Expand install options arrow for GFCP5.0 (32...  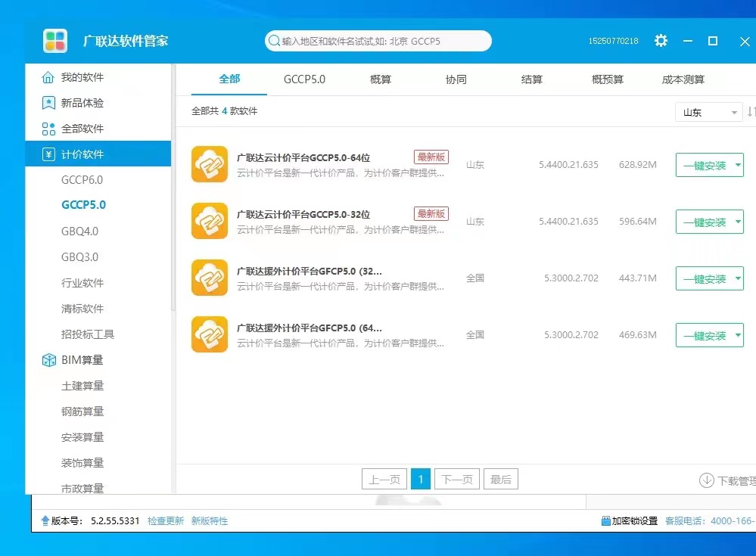(738, 278)
